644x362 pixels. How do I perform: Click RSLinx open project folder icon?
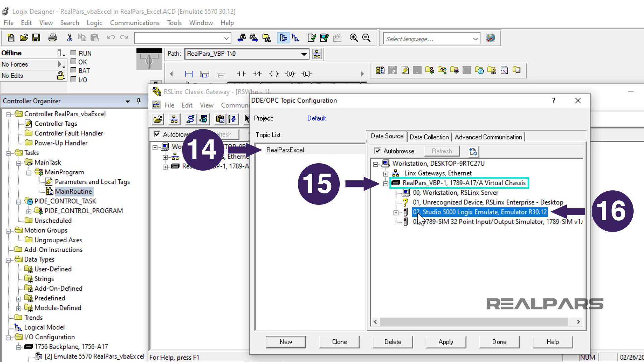pyautogui.click(x=158, y=119)
